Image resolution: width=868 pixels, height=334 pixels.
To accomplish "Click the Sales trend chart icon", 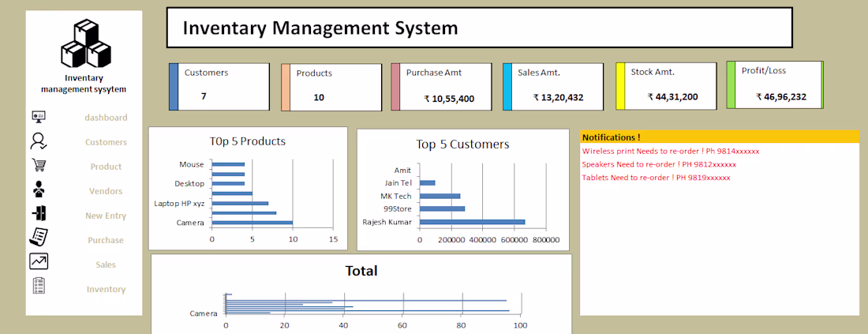I will pos(39,261).
